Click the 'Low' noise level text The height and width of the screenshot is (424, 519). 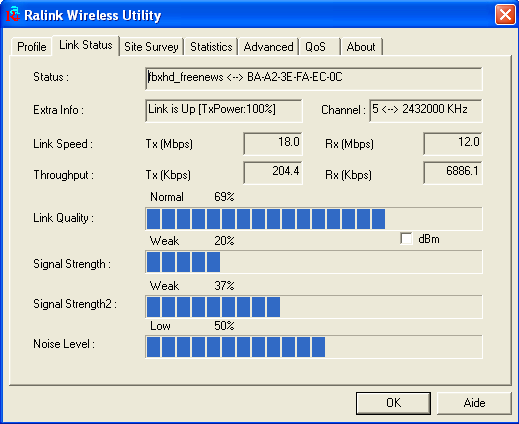160,326
